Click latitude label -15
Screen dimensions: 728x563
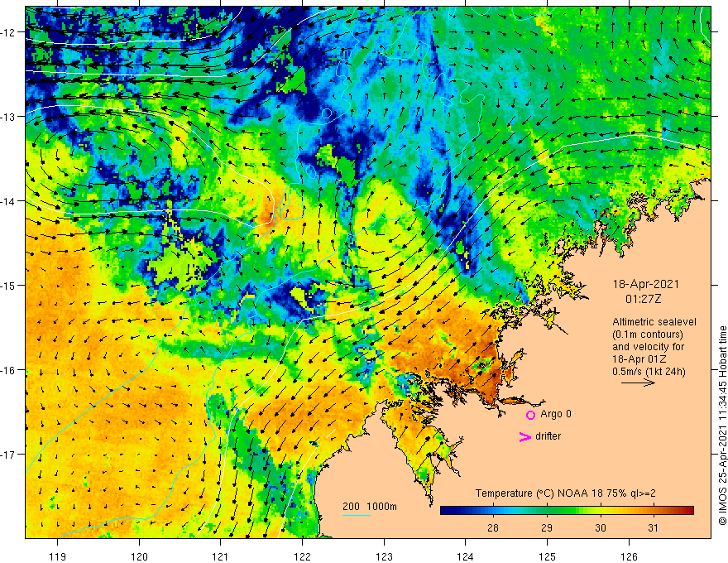(x=8, y=285)
